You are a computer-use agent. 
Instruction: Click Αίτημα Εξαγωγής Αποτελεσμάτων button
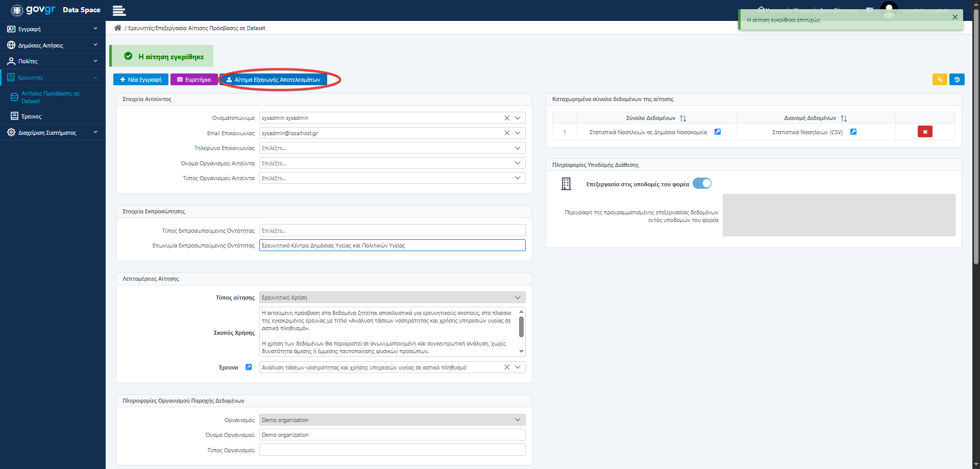[274, 80]
